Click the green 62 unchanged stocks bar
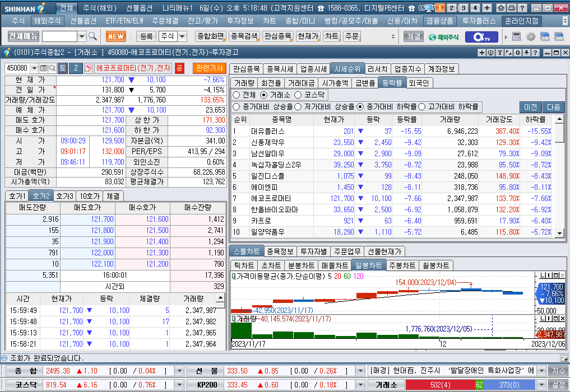The height and width of the screenshot is (392, 570). [x=479, y=385]
